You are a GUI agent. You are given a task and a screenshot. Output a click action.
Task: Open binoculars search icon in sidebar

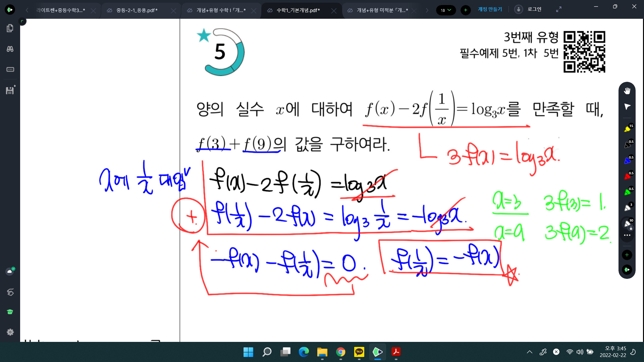click(10, 49)
